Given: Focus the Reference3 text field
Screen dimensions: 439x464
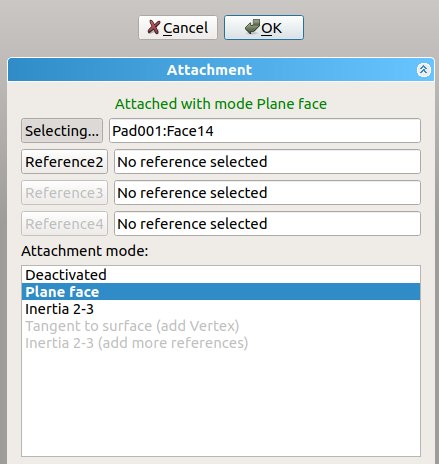Looking at the screenshot, I should pyautogui.click(x=267, y=193).
